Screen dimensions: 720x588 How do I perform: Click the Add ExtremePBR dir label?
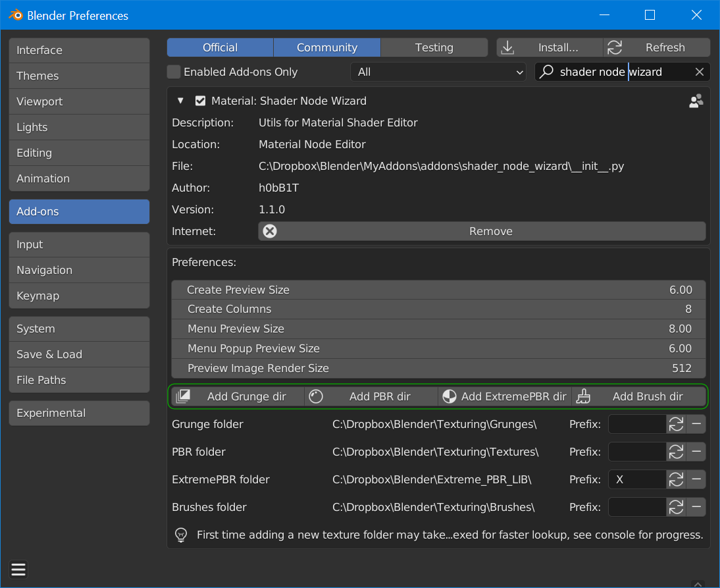[513, 396]
